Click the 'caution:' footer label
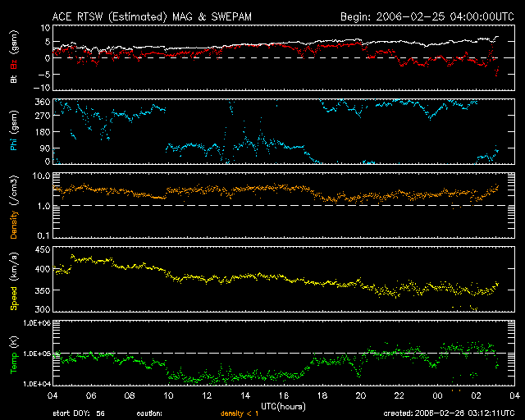 pyautogui.click(x=149, y=413)
